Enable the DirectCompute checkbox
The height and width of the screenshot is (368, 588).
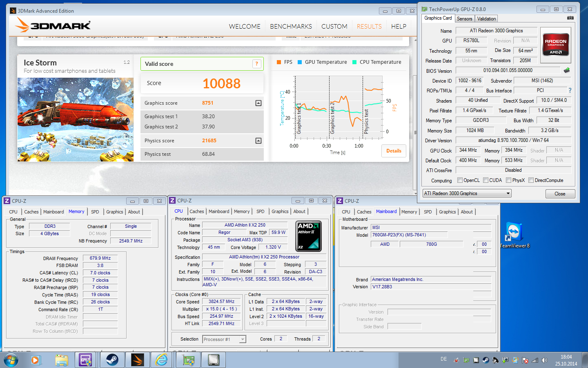point(531,180)
